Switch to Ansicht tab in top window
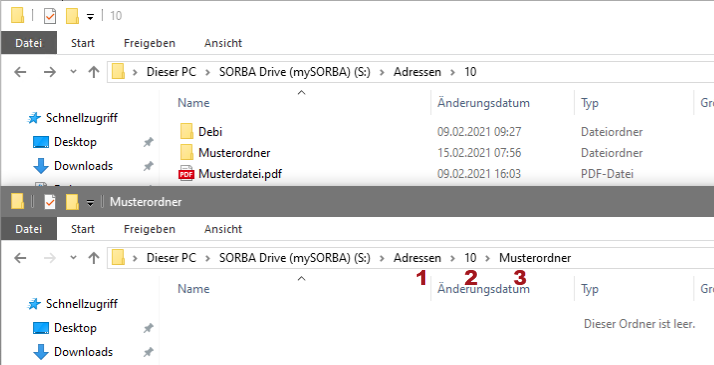Screen dimensions: 714x365 click(223, 43)
